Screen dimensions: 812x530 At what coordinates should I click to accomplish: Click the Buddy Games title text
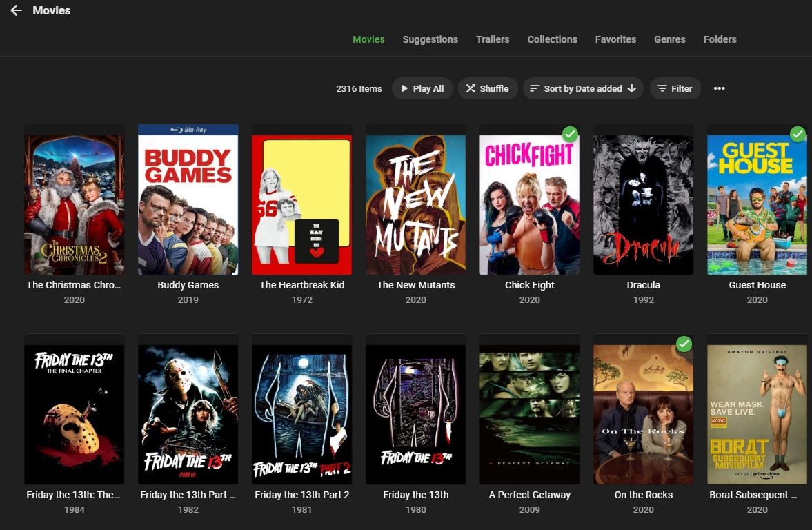coord(188,285)
